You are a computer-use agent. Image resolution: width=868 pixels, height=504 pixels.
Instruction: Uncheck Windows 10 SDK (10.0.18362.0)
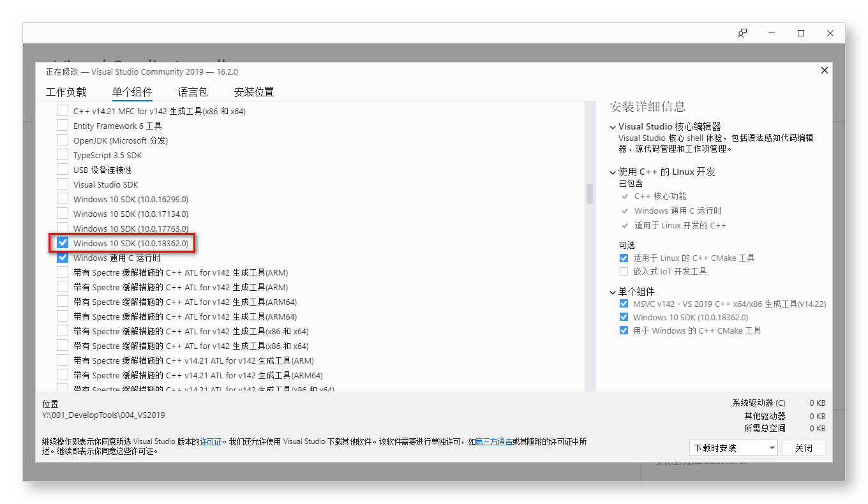[x=62, y=242]
